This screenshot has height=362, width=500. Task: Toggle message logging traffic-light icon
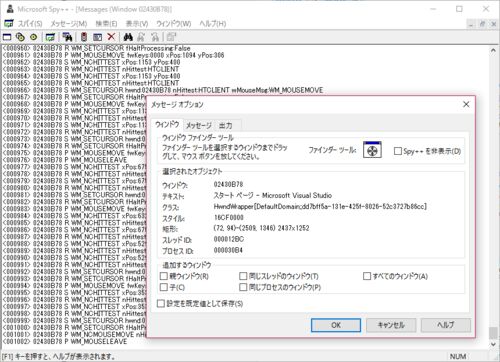pyautogui.click(x=84, y=37)
